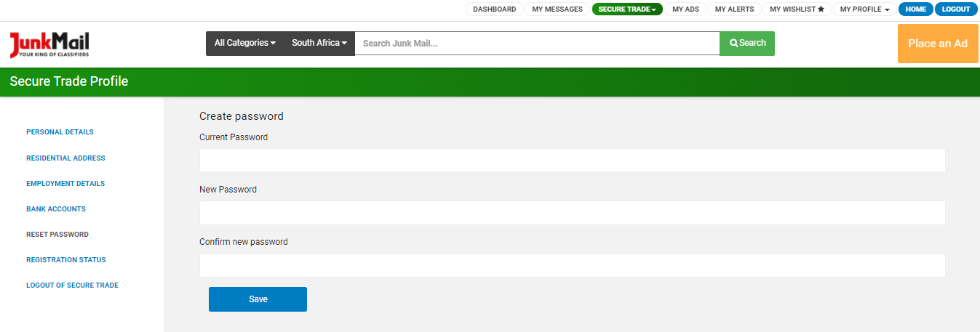The image size is (980, 332).
Task: Open My Wishlist with star icon
Action: 797,9
